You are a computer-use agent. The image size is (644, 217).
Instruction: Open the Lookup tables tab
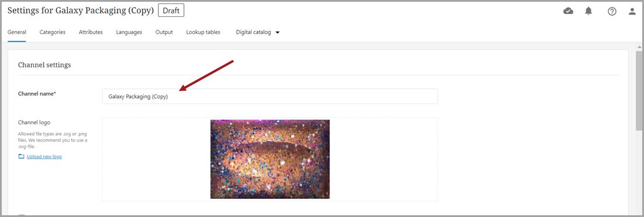pyautogui.click(x=203, y=32)
